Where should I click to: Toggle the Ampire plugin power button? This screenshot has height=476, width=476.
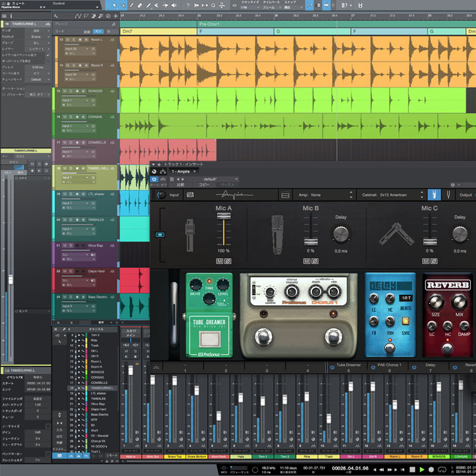click(x=154, y=179)
